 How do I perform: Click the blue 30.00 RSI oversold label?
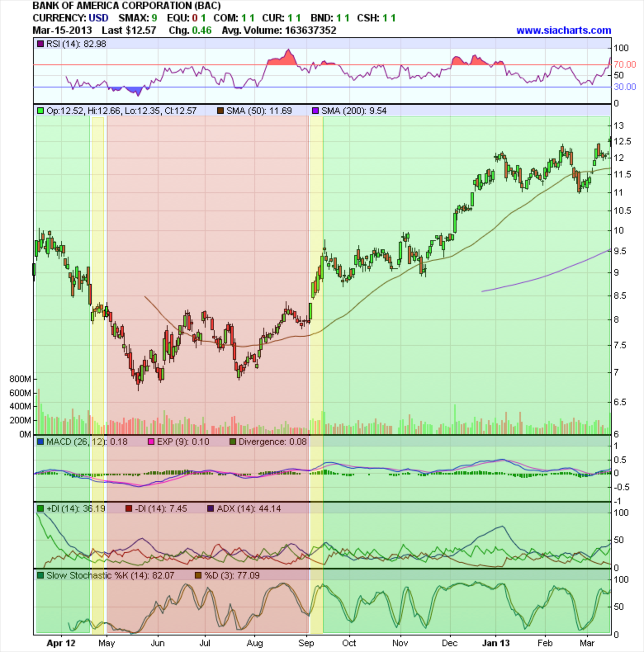pos(625,87)
